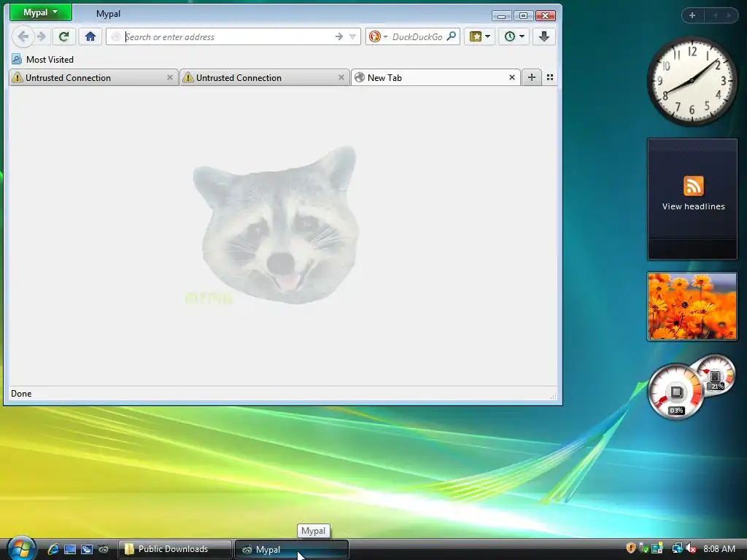Launch Mypal raccoon icon in Quick Launch

click(104, 549)
